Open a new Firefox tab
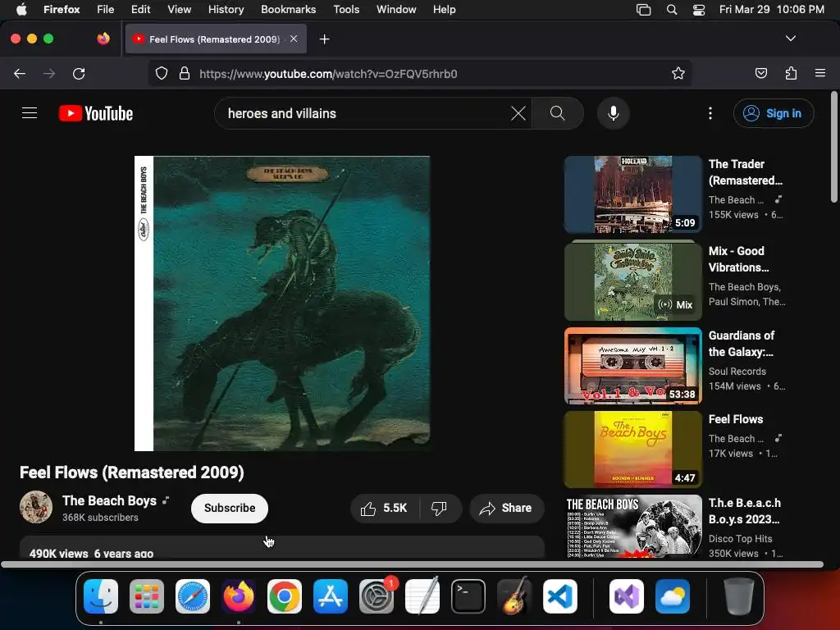This screenshot has height=630, width=840. point(324,39)
